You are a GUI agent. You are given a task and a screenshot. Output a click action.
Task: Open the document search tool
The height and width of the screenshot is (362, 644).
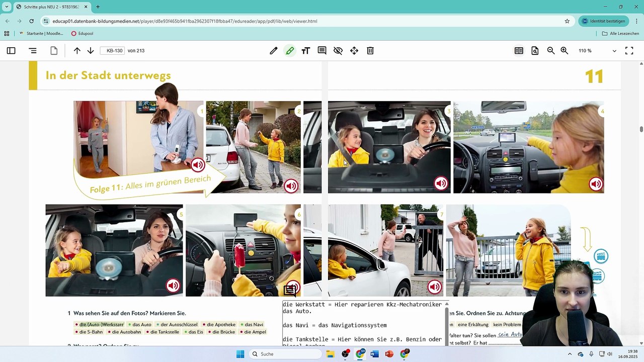535,51
